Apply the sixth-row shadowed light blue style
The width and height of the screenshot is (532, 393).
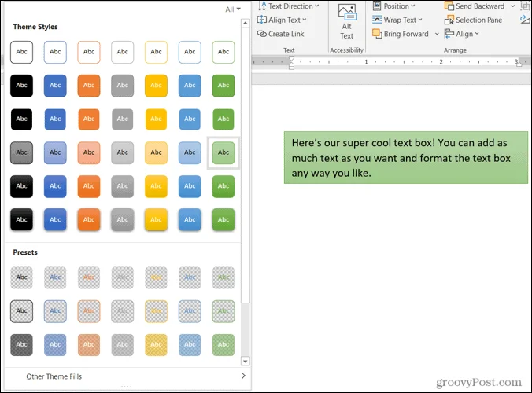point(190,219)
